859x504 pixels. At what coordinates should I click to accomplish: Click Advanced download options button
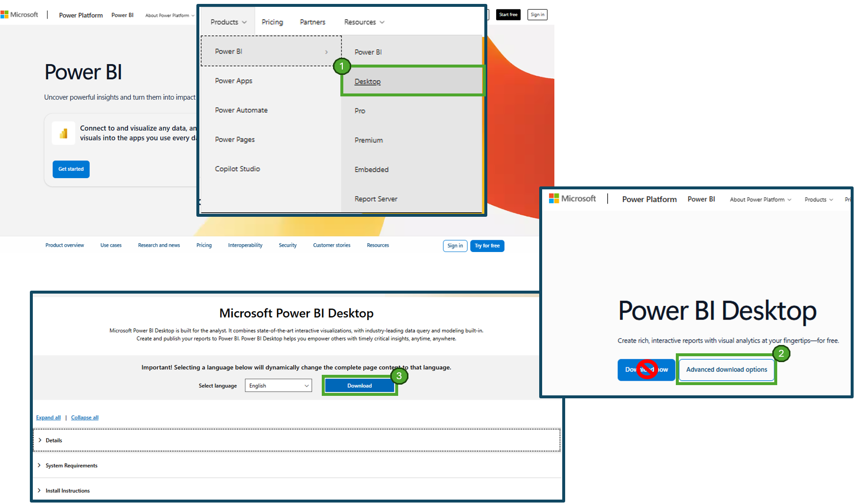(726, 369)
